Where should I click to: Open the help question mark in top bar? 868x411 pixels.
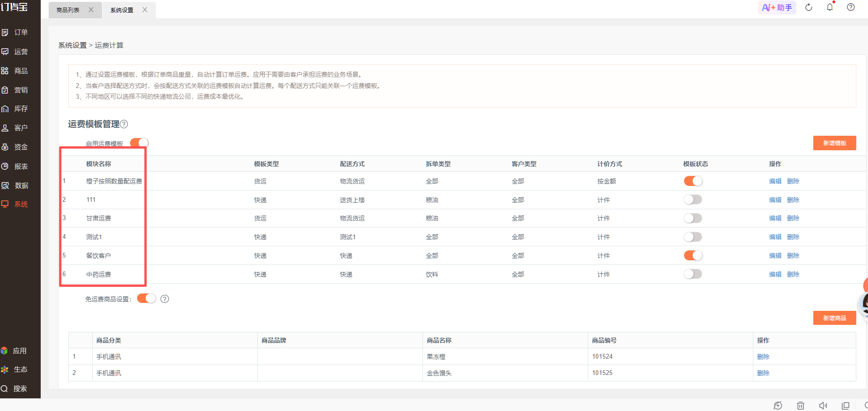pos(851,7)
